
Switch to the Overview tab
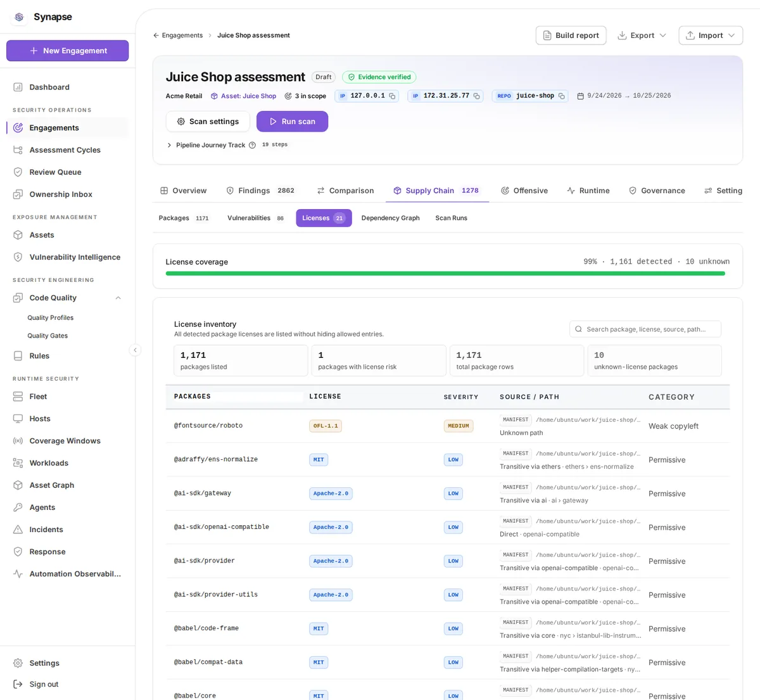click(183, 190)
